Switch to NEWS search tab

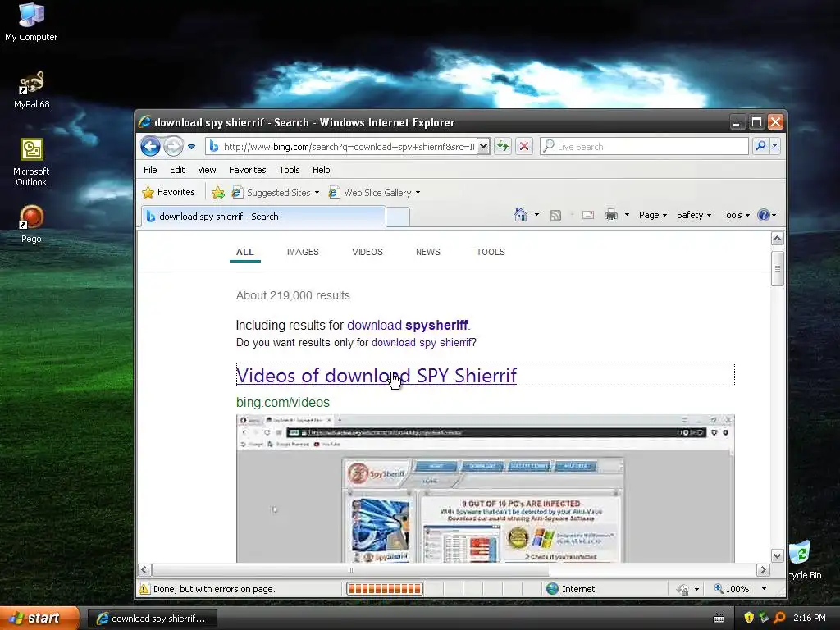click(428, 252)
